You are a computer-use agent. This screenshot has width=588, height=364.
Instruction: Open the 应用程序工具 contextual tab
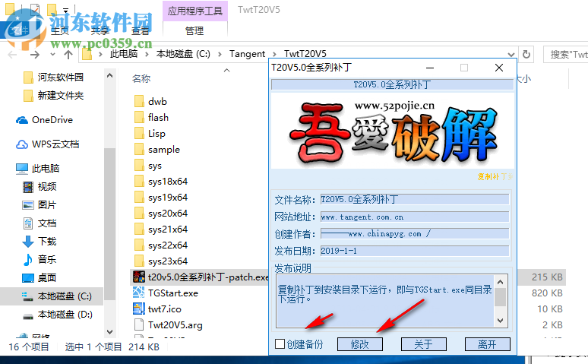coord(195,11)
